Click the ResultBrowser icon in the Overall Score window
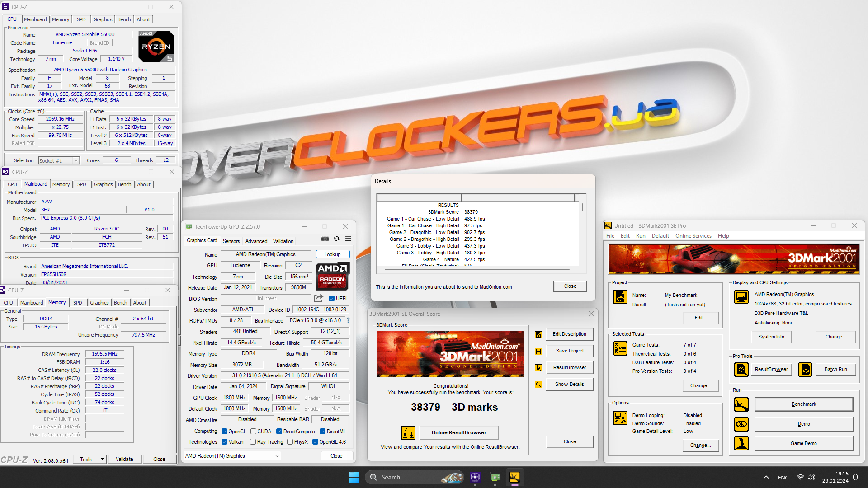The width and height of the screenshot is (868, 488). tap(538, 368)
